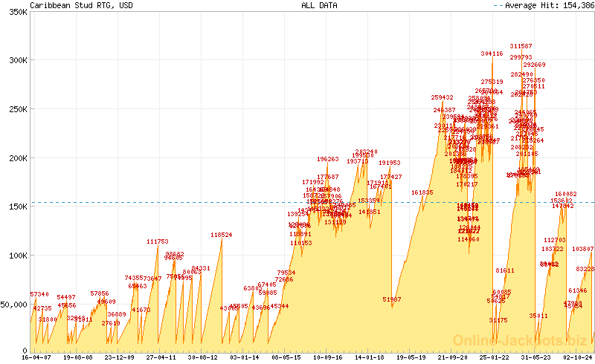Click the 259432 data point label
This screenshot has width=595, height=364.
pos(443,97)
